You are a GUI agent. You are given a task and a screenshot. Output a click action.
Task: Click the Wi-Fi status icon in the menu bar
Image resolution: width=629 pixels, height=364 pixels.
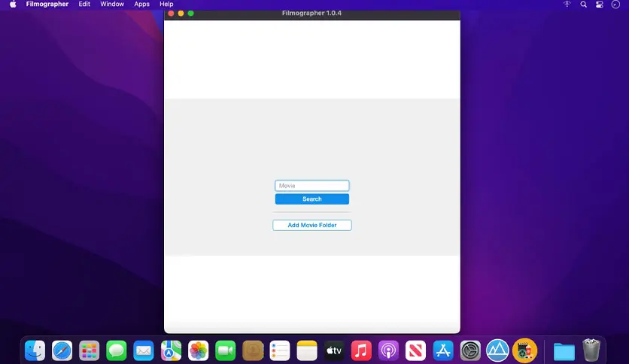pos(567,5)
